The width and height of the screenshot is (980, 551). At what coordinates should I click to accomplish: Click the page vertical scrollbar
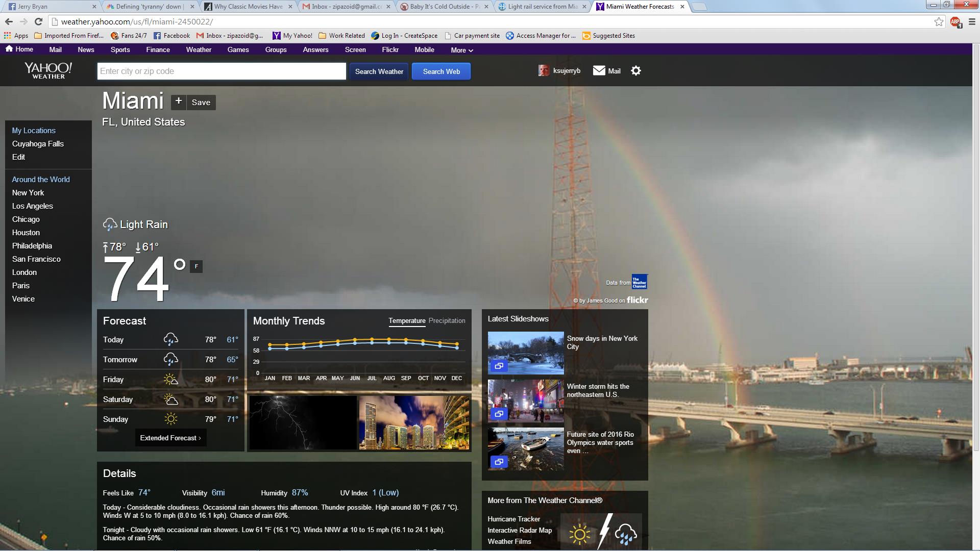coord(976,245)
